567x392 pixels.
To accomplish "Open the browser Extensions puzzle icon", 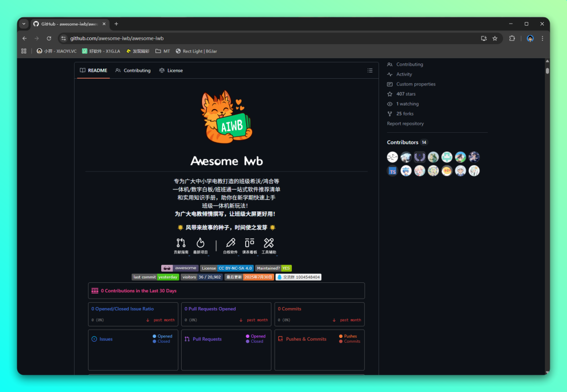I will [x=512, y=38].
